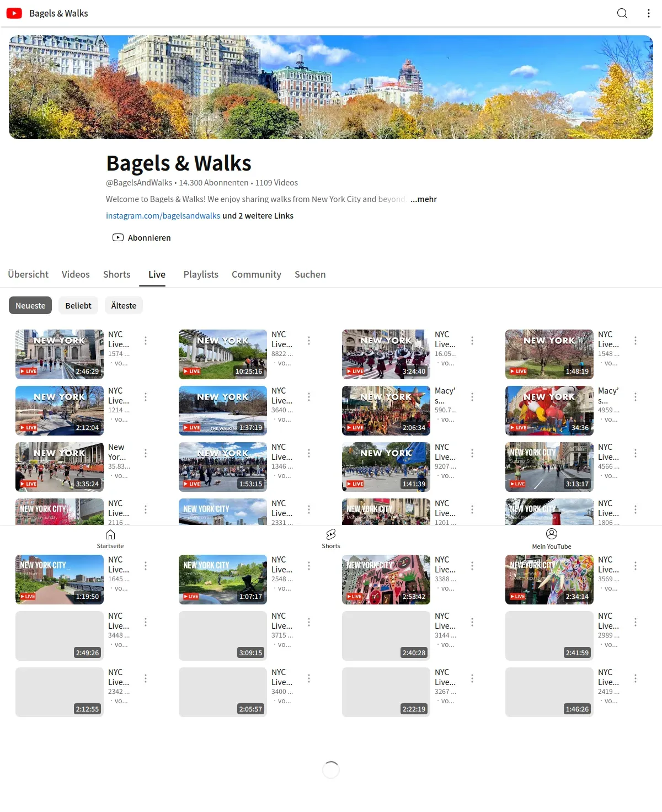Open menu for the 2:12:55 video
The image size is (662, 812).
pyautogui.click(x=146, y=678)
